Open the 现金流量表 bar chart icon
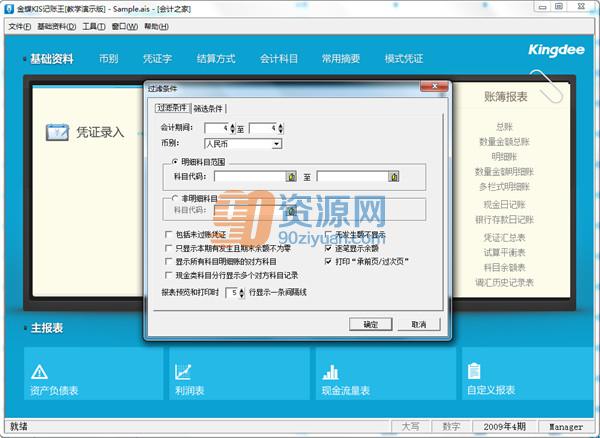The width and height of the screenshot is (600, 438). point(330,372)
